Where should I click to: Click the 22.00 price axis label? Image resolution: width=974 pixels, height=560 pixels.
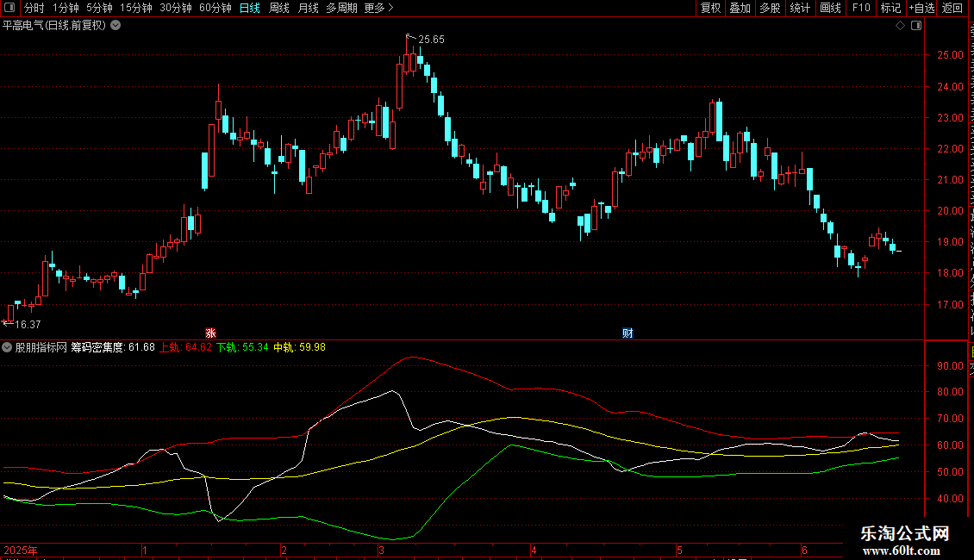pyautogui.click(x=950, y=149)
